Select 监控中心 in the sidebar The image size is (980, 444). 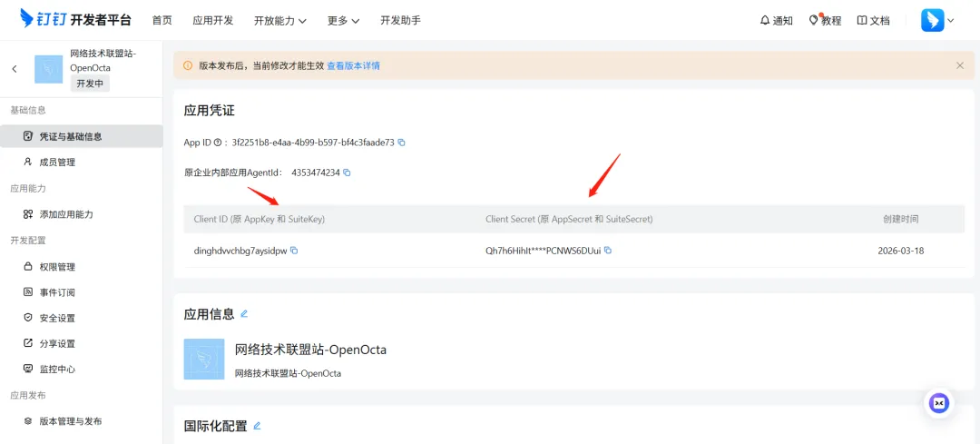(82, 369)
